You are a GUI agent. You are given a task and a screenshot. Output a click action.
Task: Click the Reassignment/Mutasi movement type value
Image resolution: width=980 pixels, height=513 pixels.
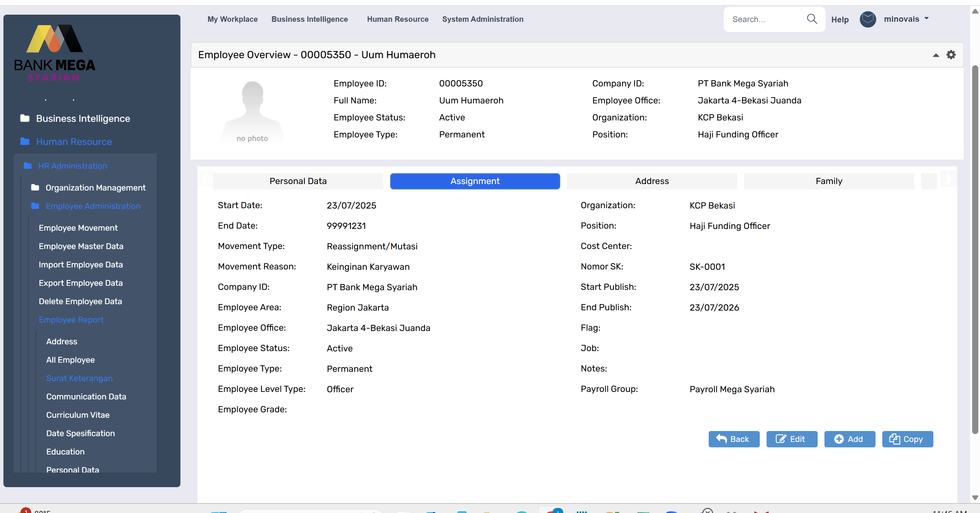point(372,246)
